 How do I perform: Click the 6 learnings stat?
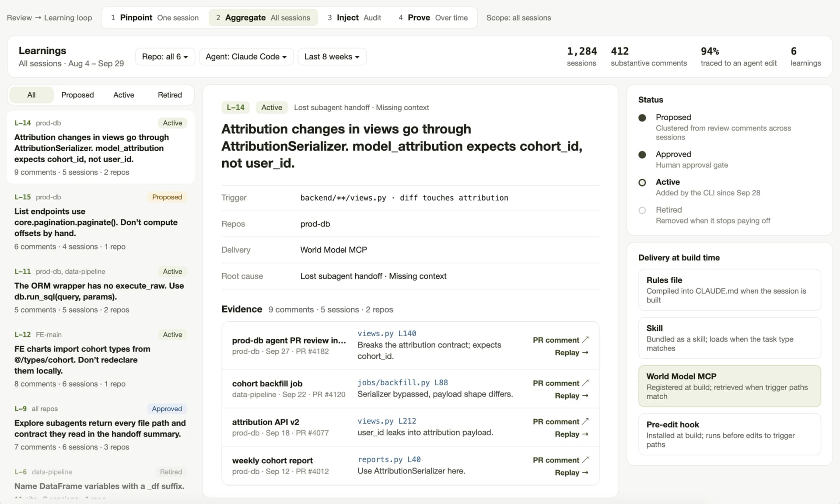(x=805, y=56)
